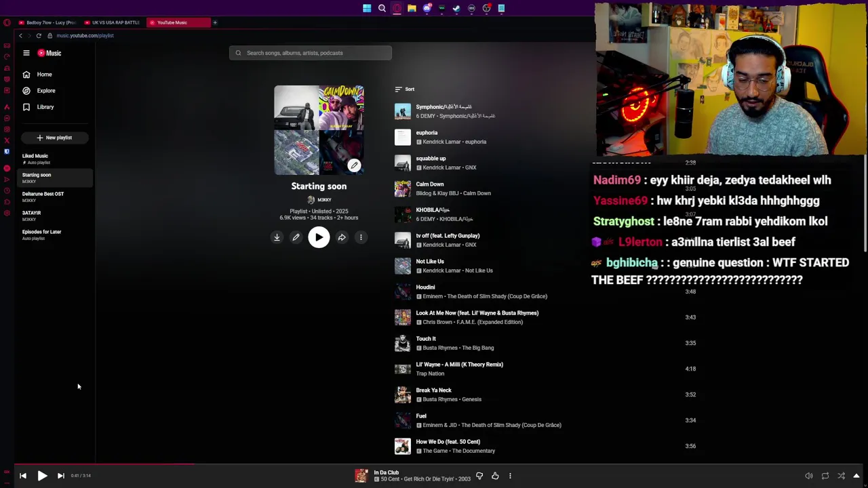This screenshot has height=488, width=868.
Task: Open Episodes for Later playlist
Action: point(56,235)
